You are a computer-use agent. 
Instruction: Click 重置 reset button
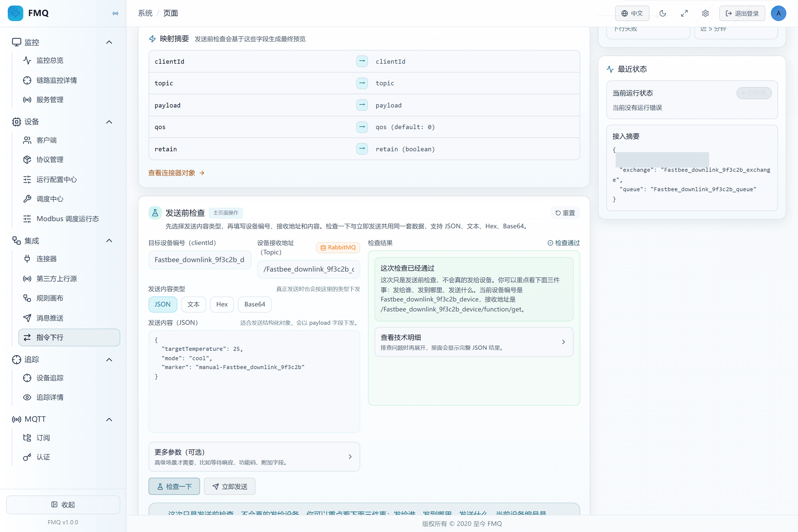[565, 213]
